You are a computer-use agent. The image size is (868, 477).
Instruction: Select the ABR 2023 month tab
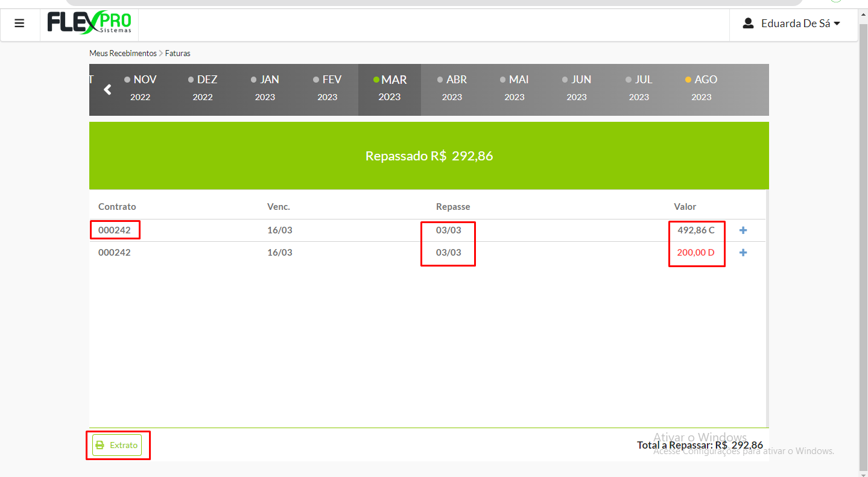(452, 88)
